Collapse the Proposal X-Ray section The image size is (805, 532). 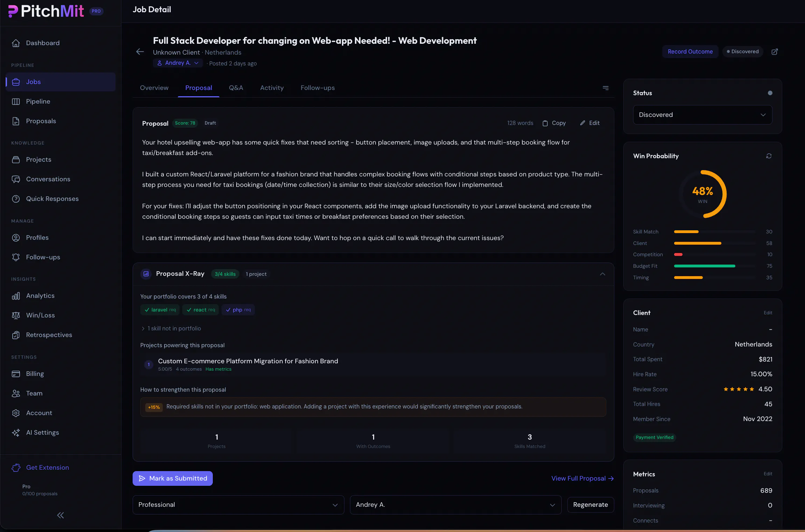[602, 274]
